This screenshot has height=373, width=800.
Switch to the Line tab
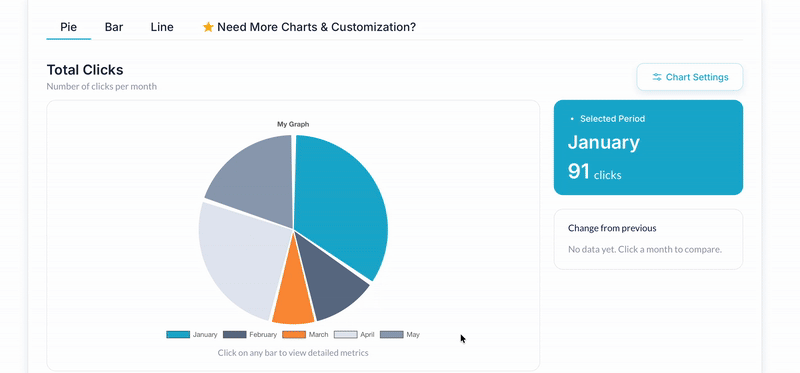coord(162,27)
